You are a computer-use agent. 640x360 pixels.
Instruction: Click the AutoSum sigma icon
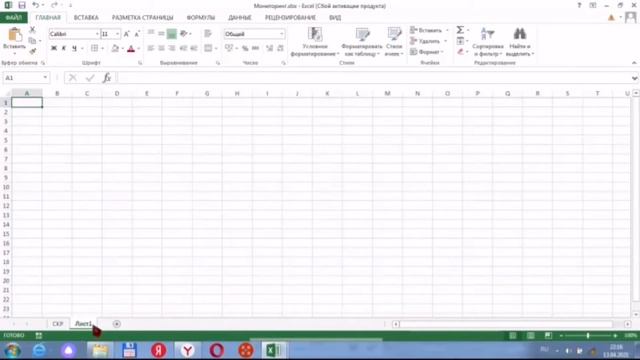click(x=460, y=30)
